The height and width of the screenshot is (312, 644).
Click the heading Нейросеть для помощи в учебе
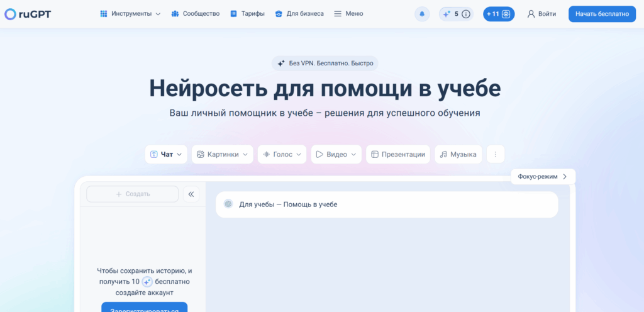tap(325, 88)
